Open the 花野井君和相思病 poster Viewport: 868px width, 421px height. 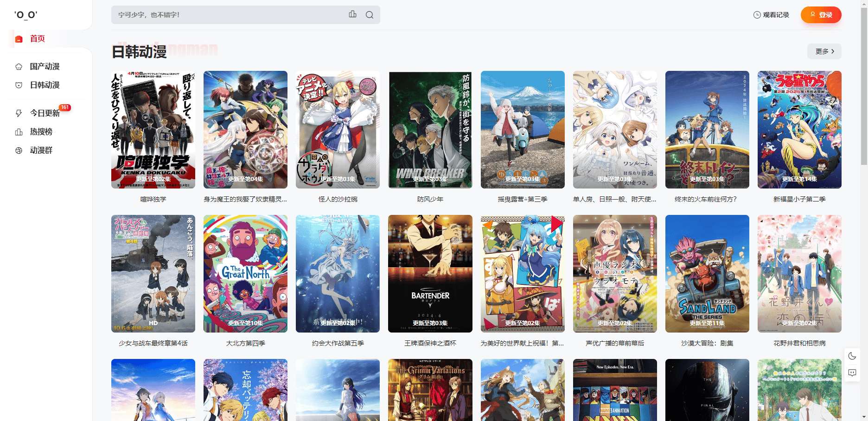799,274
